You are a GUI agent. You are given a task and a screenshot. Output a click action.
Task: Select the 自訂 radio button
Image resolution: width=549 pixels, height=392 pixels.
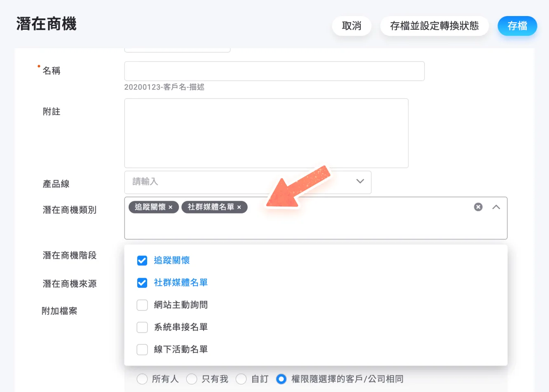[x=241, y=379]
